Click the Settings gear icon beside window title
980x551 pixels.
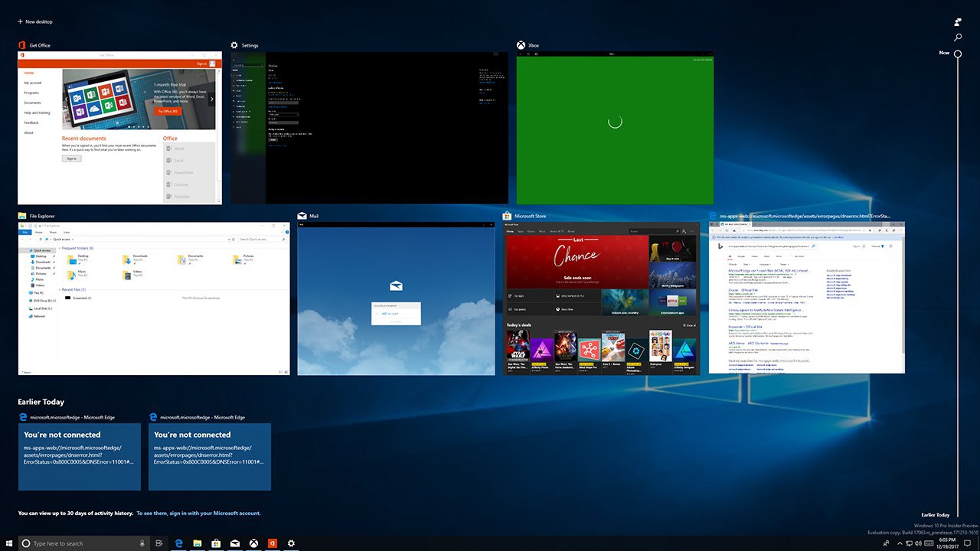pyautogui.click(x=235, y=45)
